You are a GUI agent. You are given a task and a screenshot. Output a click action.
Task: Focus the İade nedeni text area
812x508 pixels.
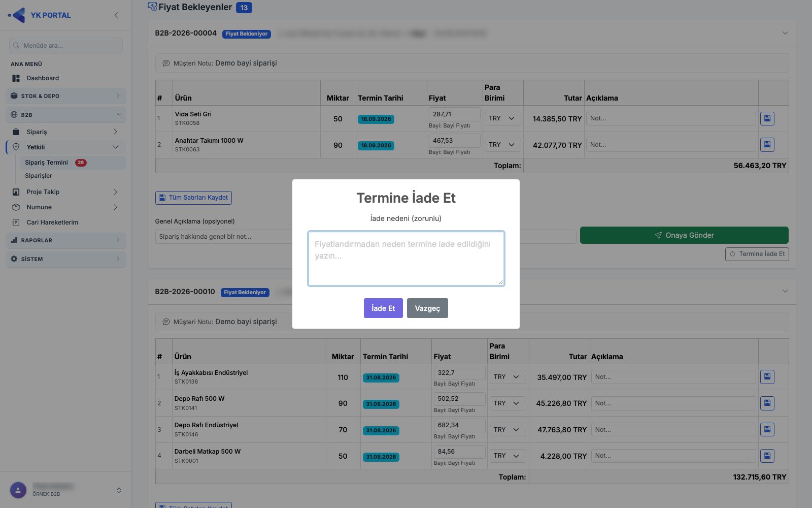406,259
